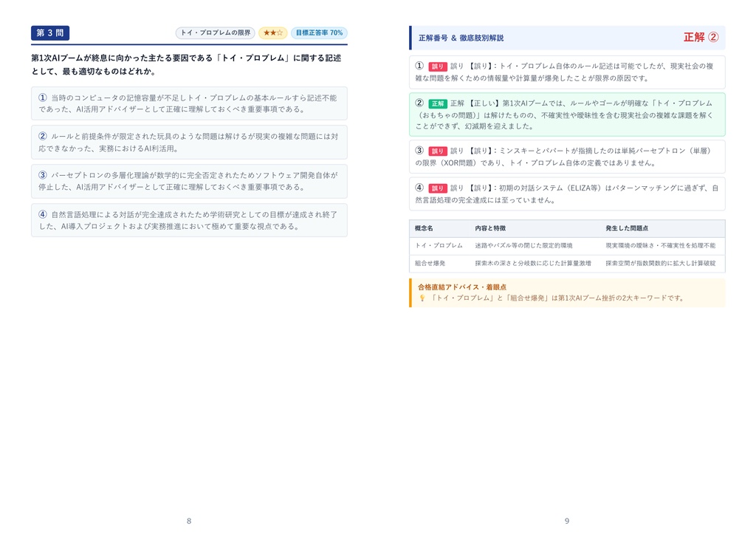Click the red 誤り badge in explanation ①
756x537 pixels.
pos(438,66)
